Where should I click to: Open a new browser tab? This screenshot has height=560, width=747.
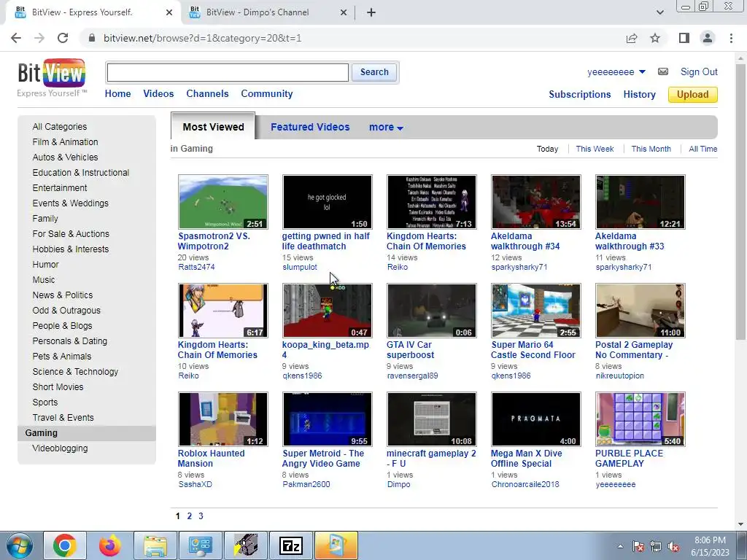point(371,12)
